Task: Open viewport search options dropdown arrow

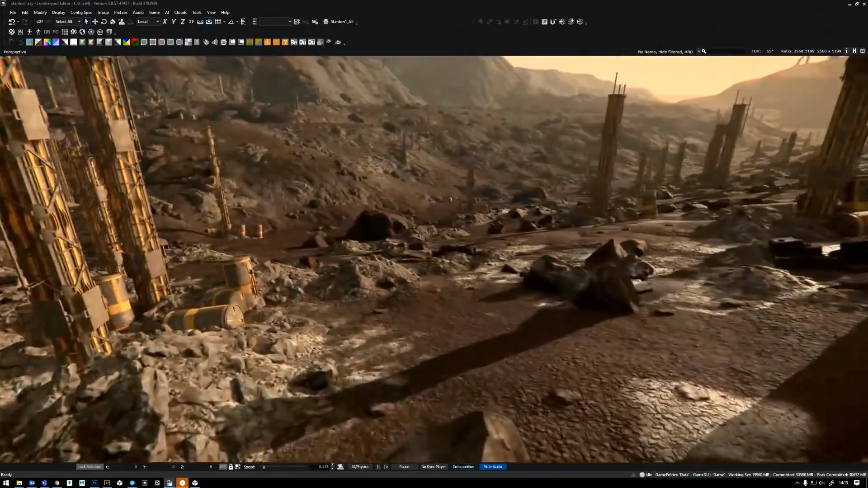Action: pyautogui.click(x=699, y=52)
